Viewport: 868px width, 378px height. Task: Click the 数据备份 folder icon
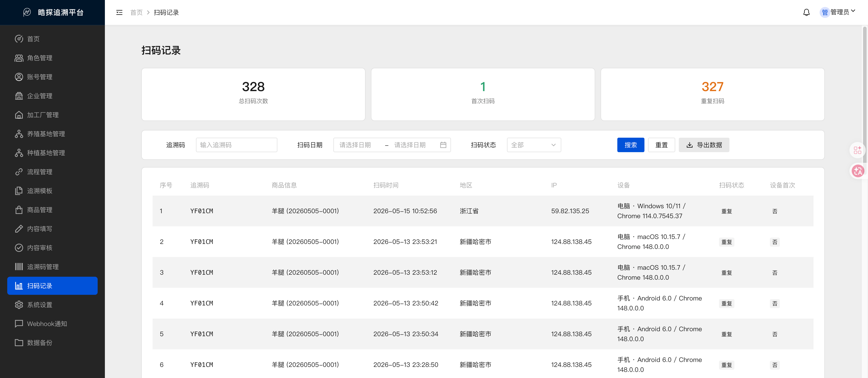[x=19, y=343]
